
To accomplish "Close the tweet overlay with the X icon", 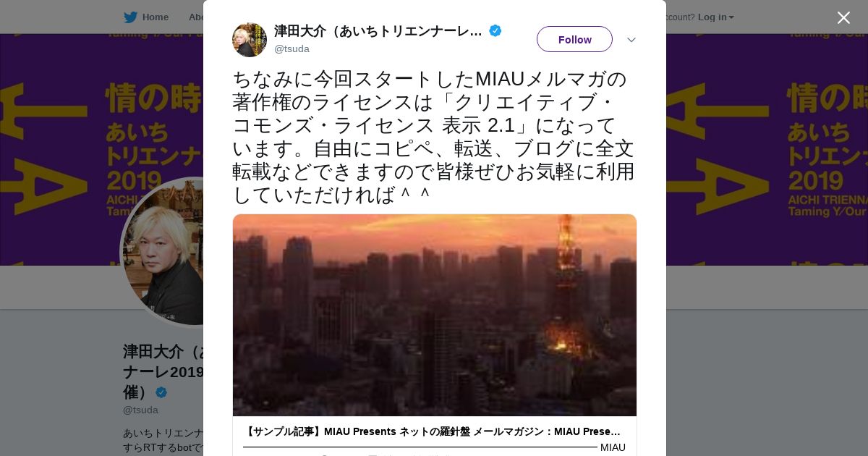I will [843, 17].
